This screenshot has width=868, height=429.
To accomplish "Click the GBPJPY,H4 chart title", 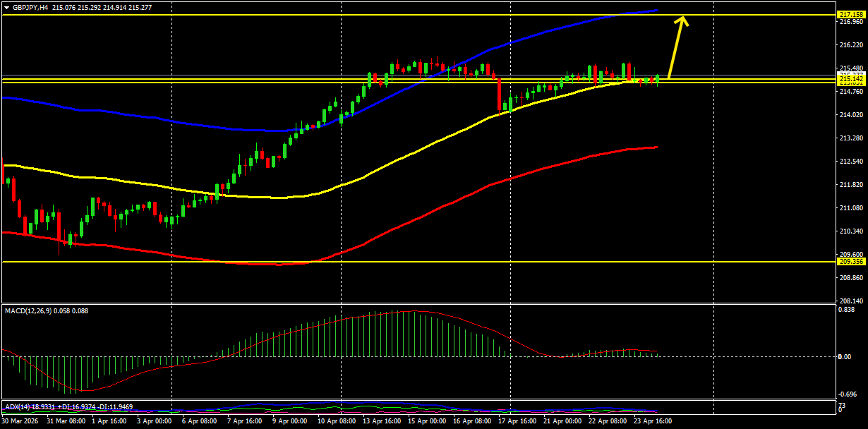I will (x=31, y=6).
